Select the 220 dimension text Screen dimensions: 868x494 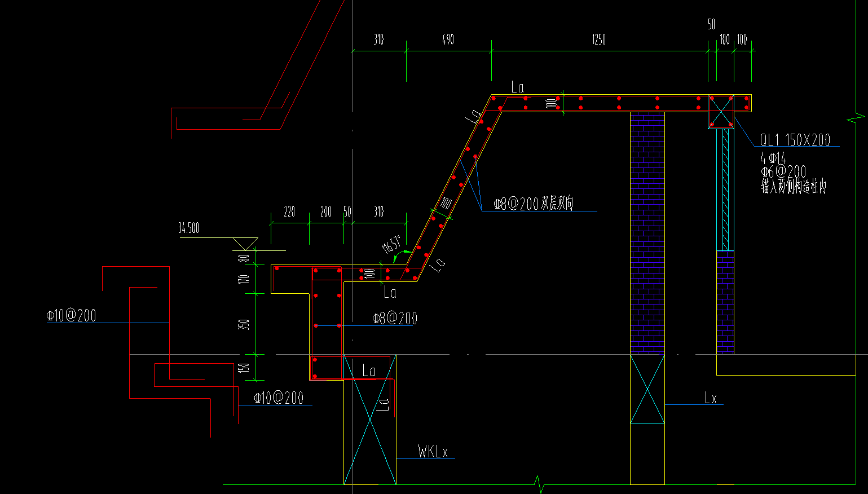click(289, 211)
